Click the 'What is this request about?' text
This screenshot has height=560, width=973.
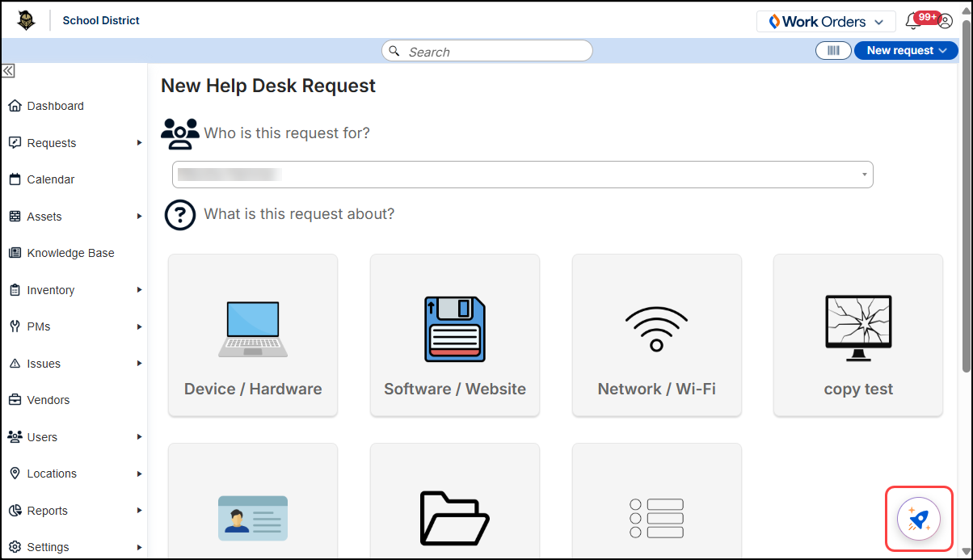coord(299,213)
